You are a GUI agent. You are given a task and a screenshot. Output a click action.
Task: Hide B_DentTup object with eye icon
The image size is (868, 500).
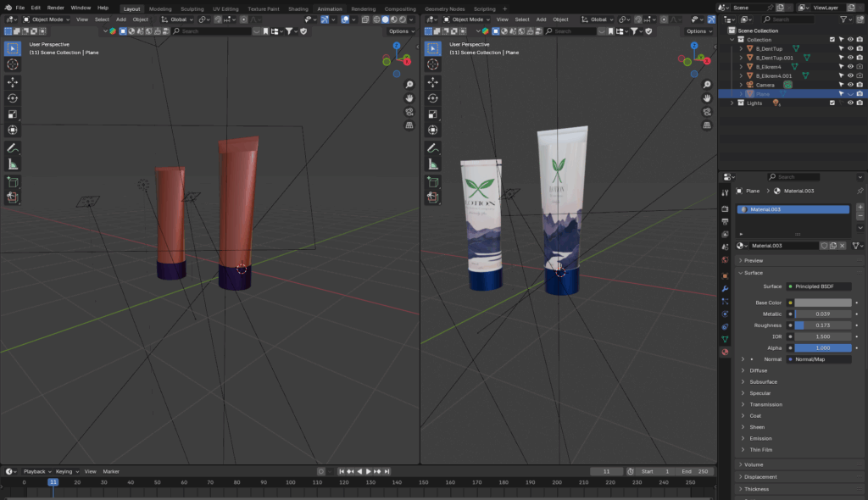click(x=850, y=48)
